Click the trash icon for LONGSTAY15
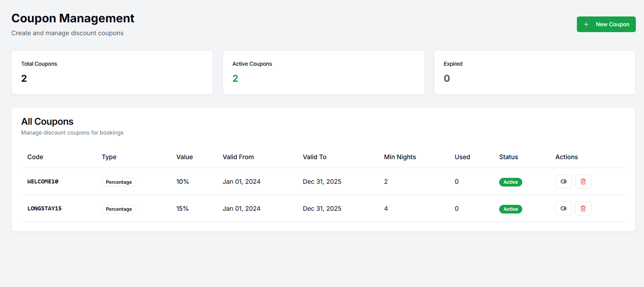644x287 pixels. (x=583, y=208)
